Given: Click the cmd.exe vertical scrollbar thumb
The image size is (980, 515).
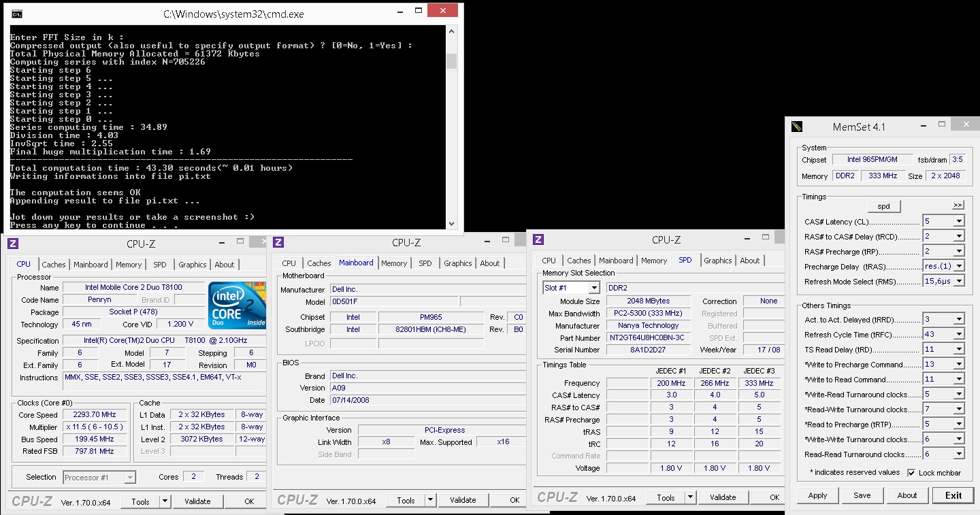Looking at the screenshot, I should click(x=451, y=61).
